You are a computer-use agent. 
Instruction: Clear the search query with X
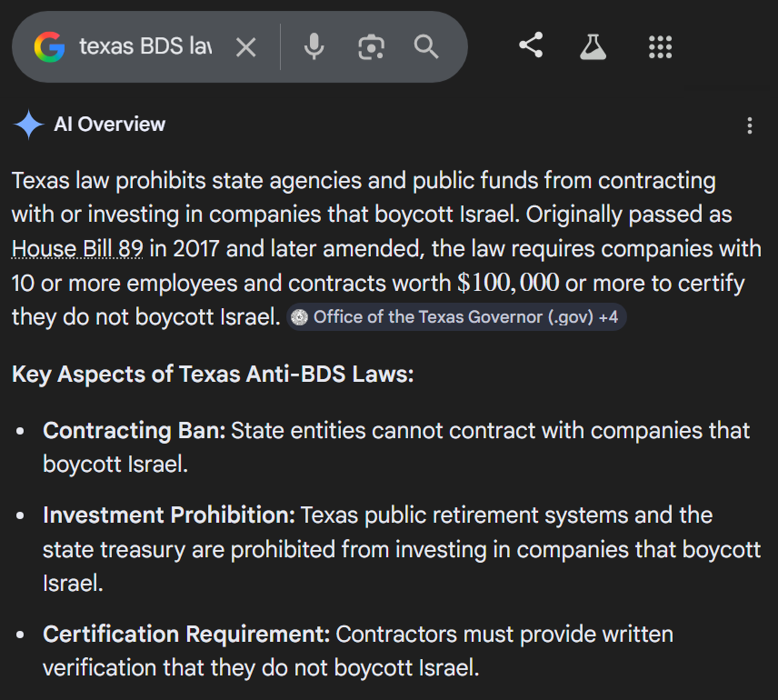(246, 47)
